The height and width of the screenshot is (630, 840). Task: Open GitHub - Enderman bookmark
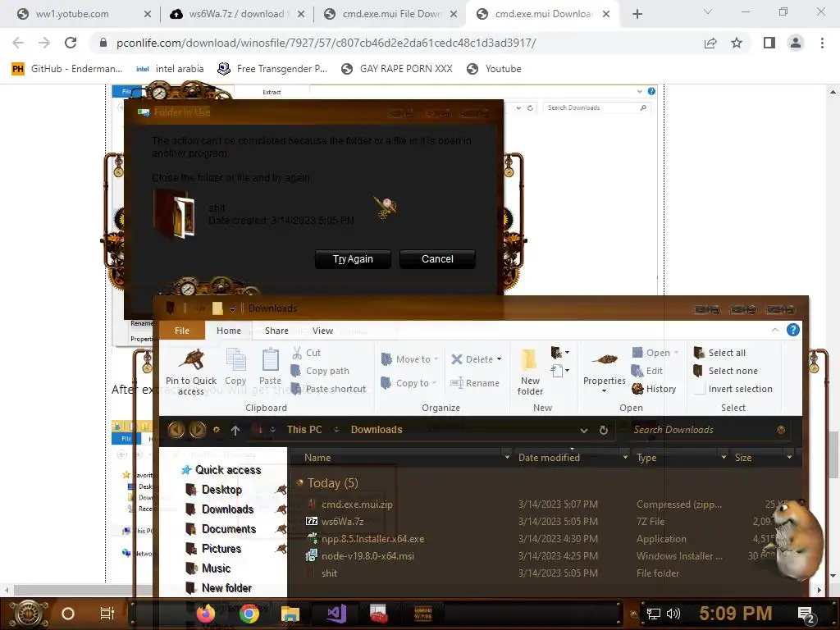(67, 69)
